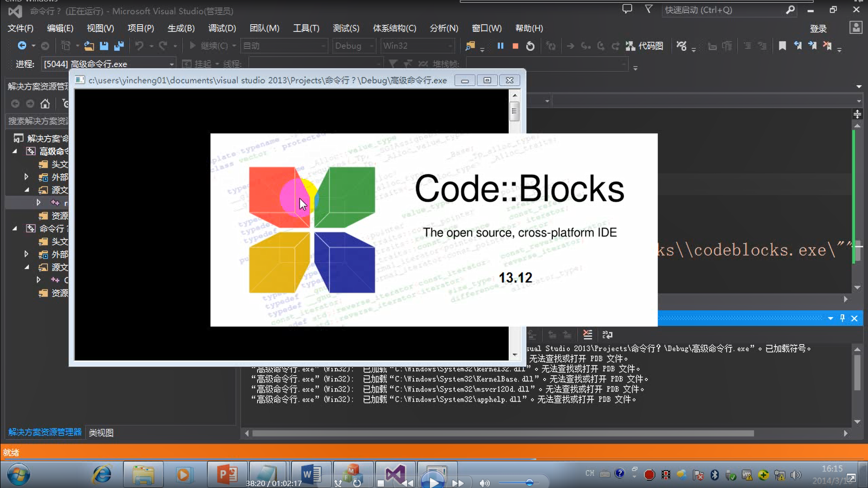Open the 生成(B) build menu

click(181, 28)
